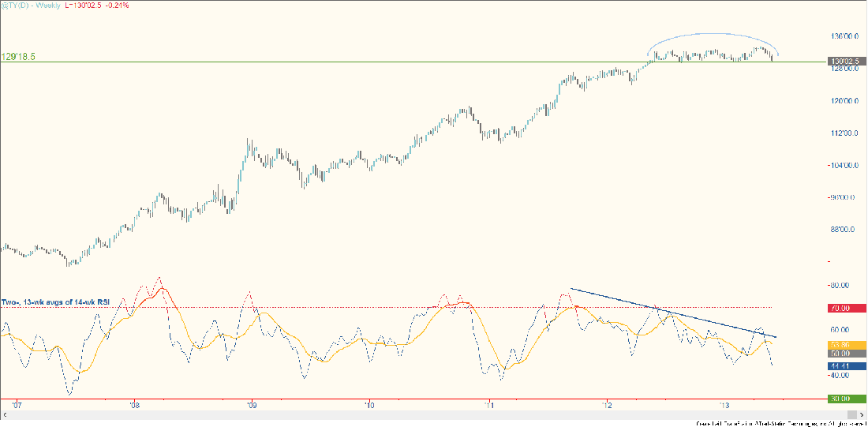Click the red -0.21% change value
This screenshot has height=427, width=868.
116,6
